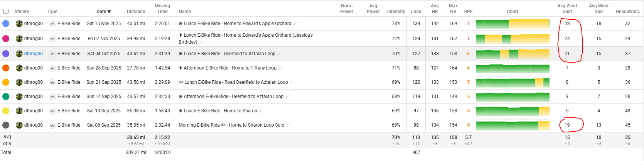This screenshot has height=161, width=644.
Task: Click the pencil edit icon for the 15 Nov ride name
Action: [295, 24]
